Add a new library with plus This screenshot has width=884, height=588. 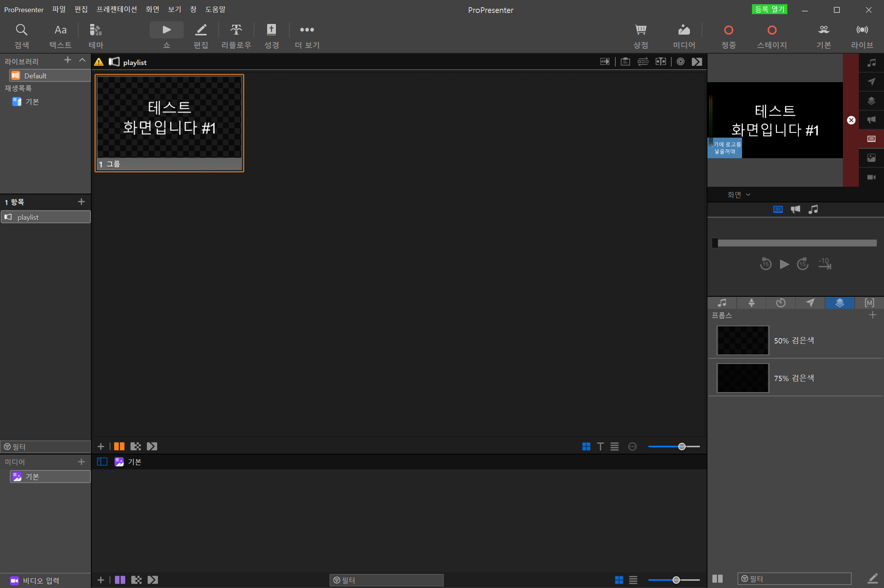point(68,60)
